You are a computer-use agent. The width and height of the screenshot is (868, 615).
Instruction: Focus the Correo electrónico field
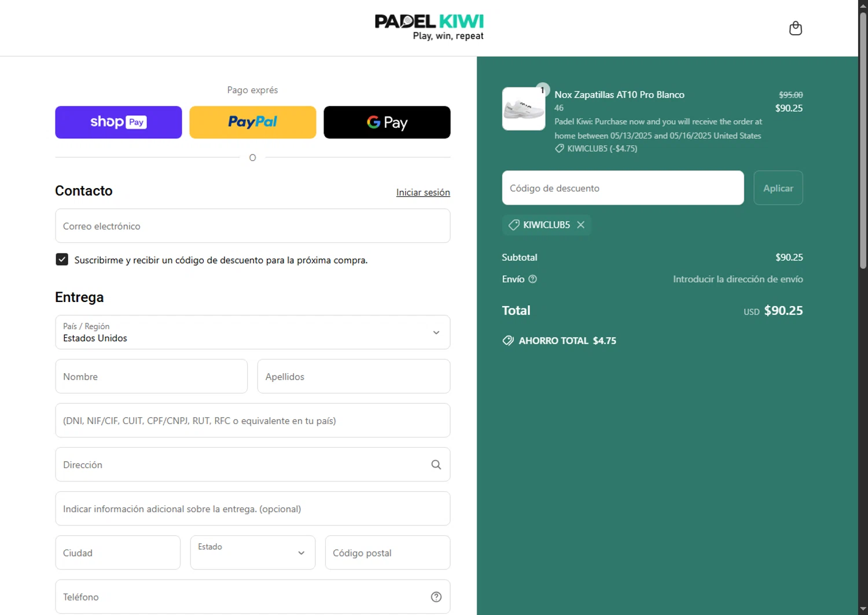click(253, 226)
